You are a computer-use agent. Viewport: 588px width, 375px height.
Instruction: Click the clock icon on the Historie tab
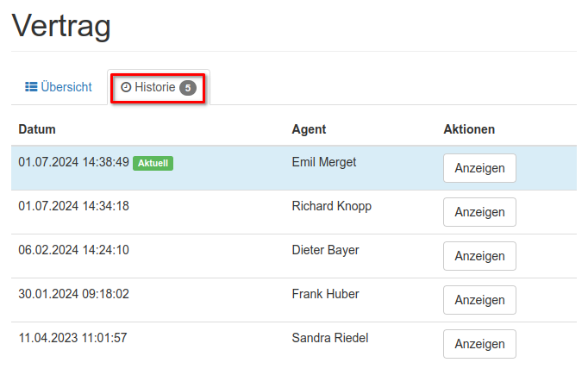pos(126,87)
